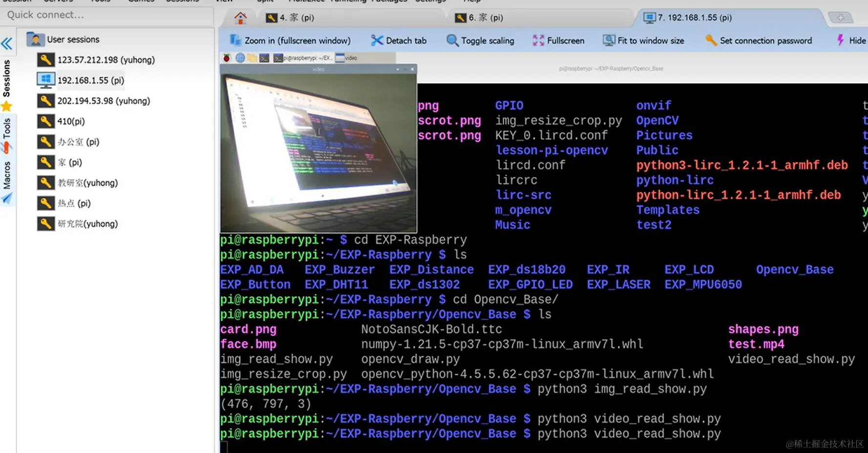
Task: Click the User sessions folder icon
Action: pos(35,39)
